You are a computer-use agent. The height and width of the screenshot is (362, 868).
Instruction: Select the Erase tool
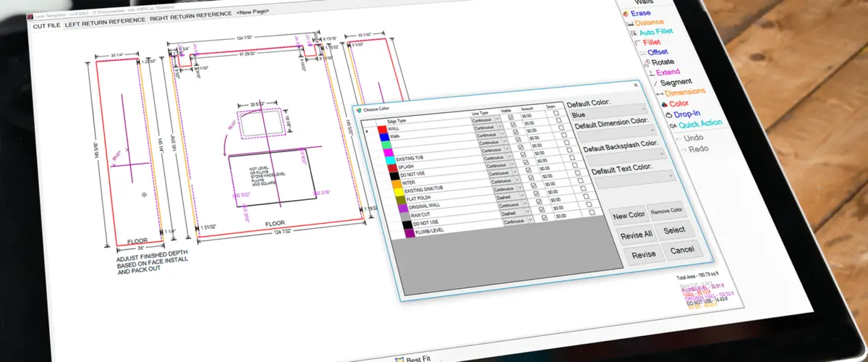pyautogui.click(x=640, y=12)
